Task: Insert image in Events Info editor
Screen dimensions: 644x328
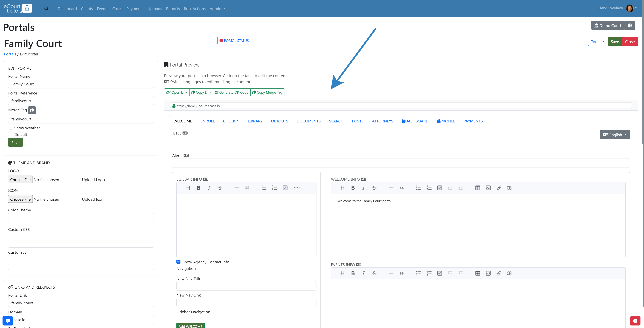Action: [x=488, y=273]
